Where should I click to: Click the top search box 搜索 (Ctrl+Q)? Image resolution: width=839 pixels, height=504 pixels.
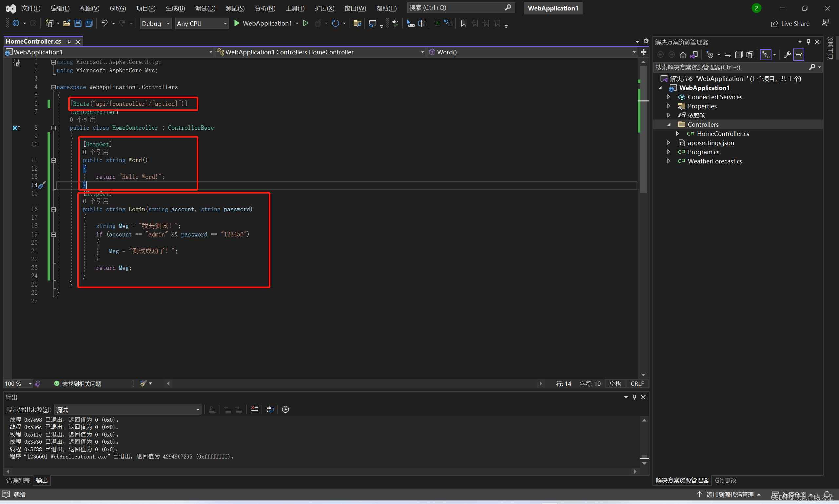click(x=460, y=8)
